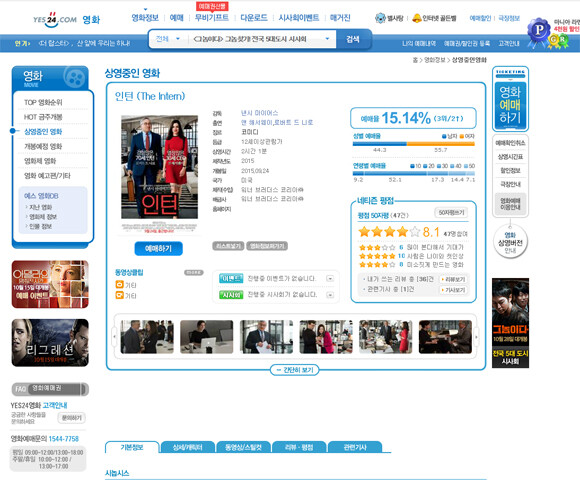The width and height of the screenshot is (580, 486).
Task: Click the 홈 breadcrumb link
Action: click(415, 60)
